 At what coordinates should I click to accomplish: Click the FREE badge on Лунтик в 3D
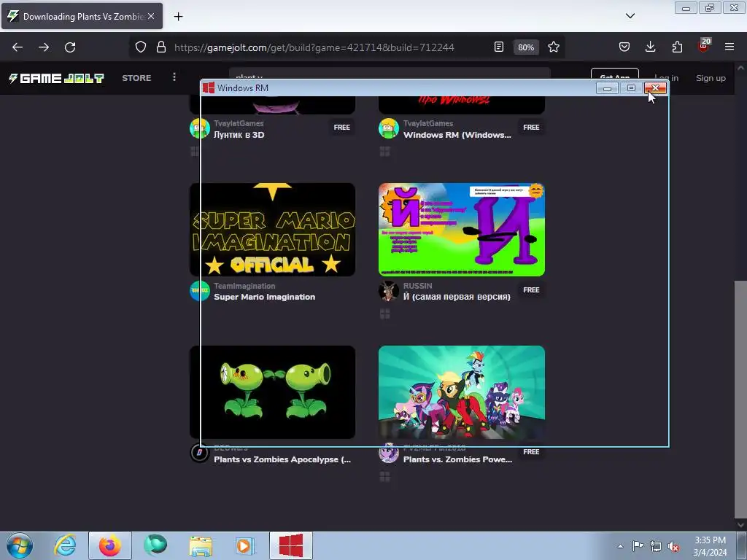pyautogui.click(x=341, y=127)
